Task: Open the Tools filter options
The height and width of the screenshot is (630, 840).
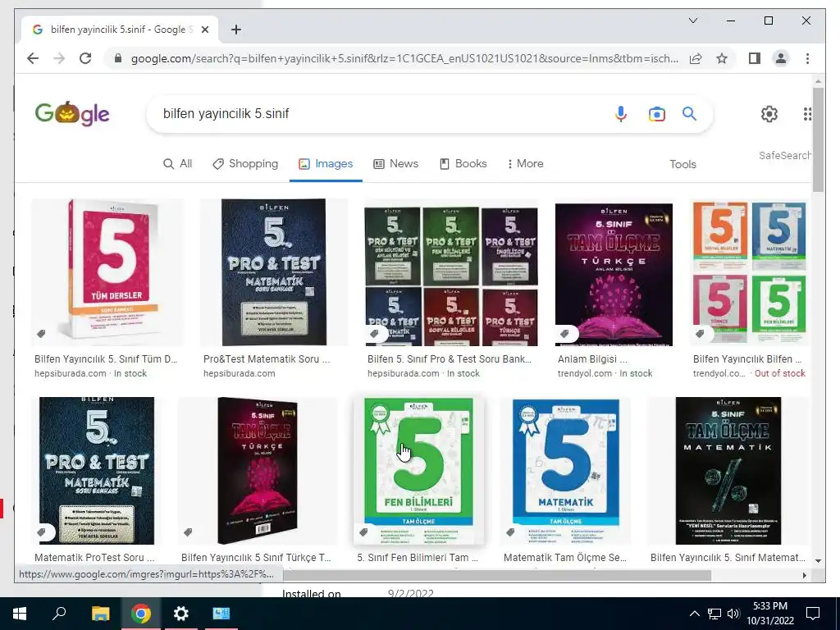Action: point(682,164)
